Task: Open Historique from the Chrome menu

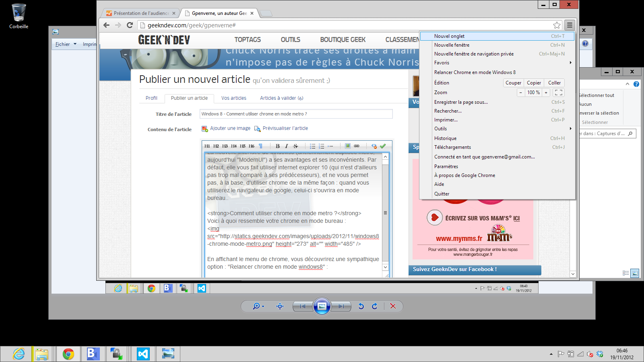Action: click(497, 138)
